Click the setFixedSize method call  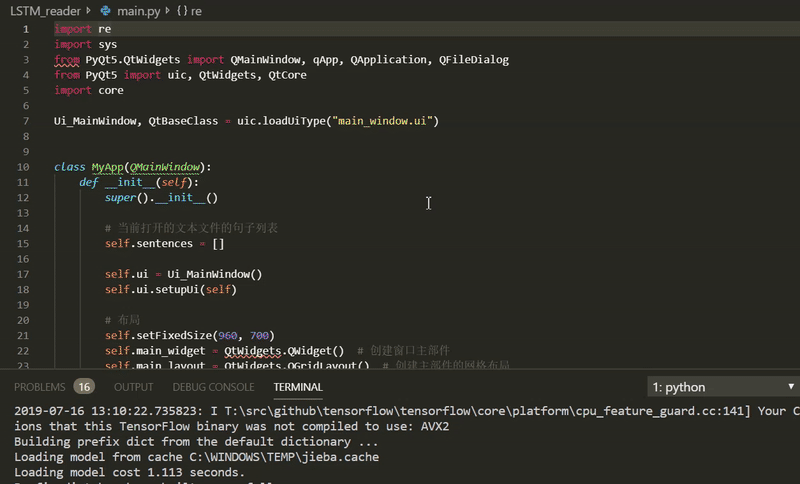coord(179,335)
